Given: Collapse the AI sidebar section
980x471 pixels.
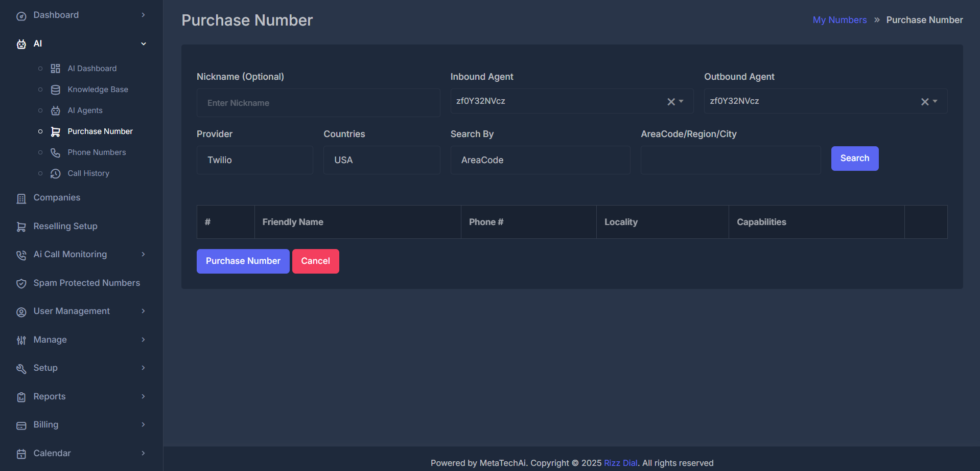Looking at the screenshot, I should coord(144,44).
